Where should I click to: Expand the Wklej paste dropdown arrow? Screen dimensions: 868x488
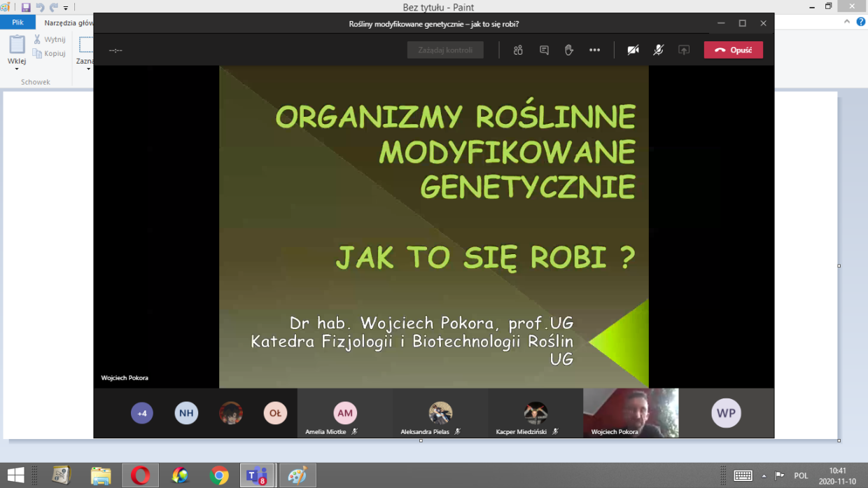coord(17,69)
